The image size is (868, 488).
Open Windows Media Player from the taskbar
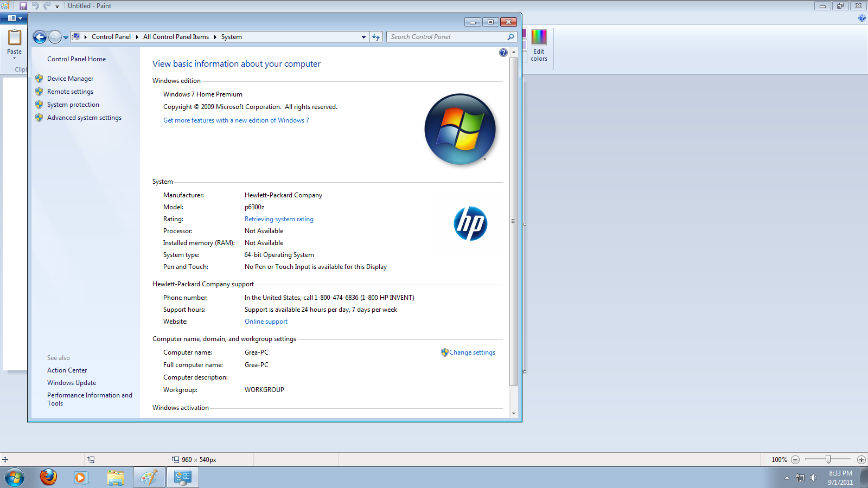pyautogui.click(x=80, y=478)
